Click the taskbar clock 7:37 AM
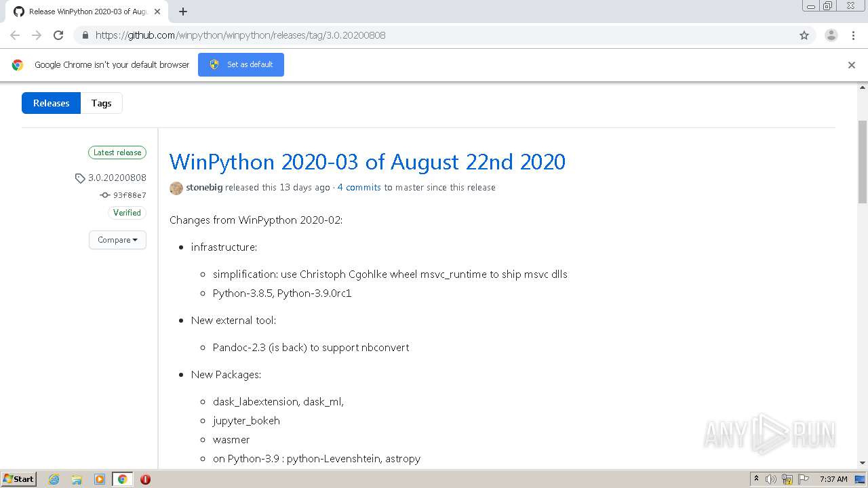The image size is (868, 488). click(x=833, y=479)
